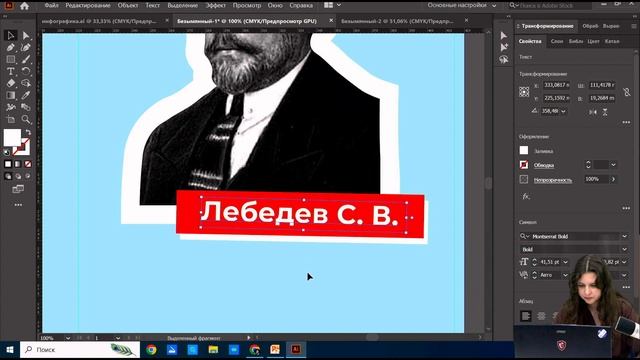Viewport: 640px width, 360px height.
Task: Select the Eyedropper tool
Action: tap(26, 96)
